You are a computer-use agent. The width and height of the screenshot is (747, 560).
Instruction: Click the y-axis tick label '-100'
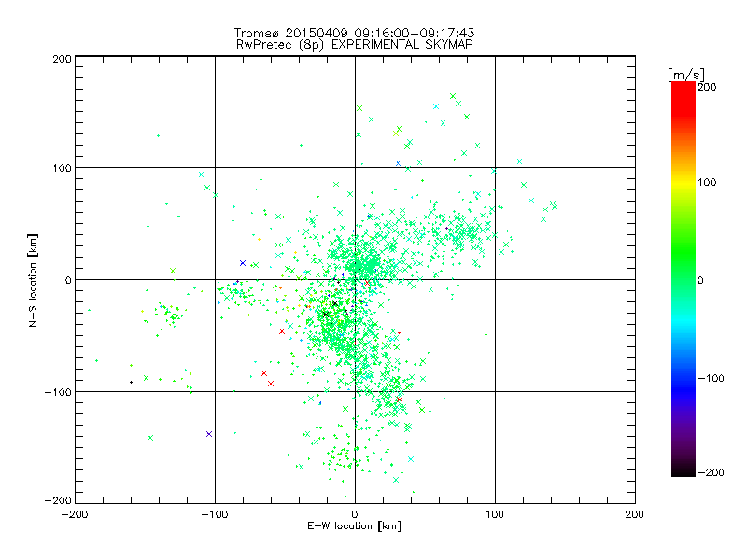click(x=58, y=392)
